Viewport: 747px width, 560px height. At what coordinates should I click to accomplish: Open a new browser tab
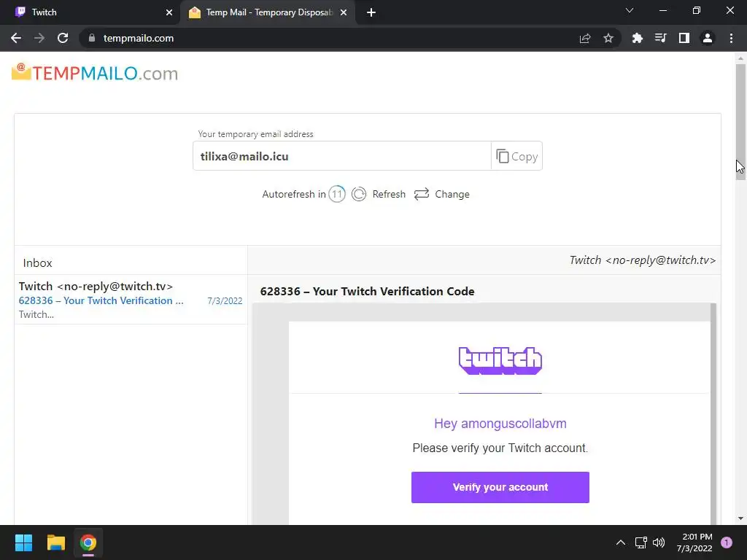click(371, 12)
